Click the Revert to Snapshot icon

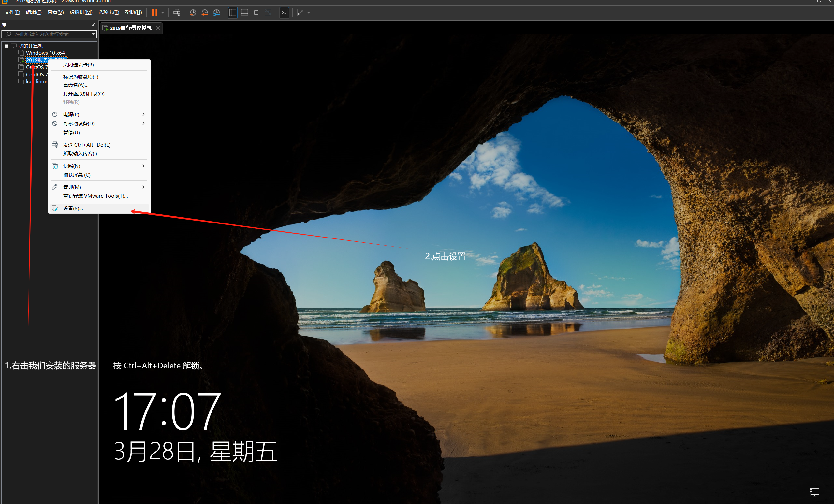[x=205, y=13]
